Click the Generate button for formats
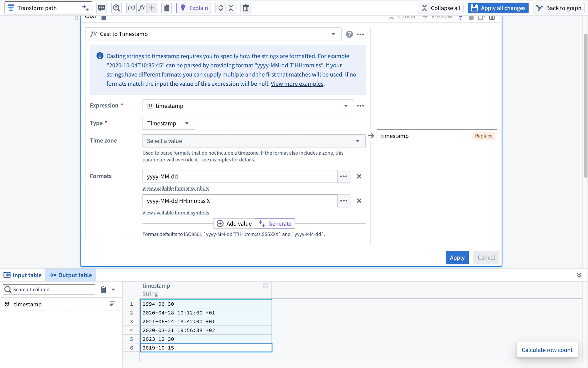 point(274,223)
